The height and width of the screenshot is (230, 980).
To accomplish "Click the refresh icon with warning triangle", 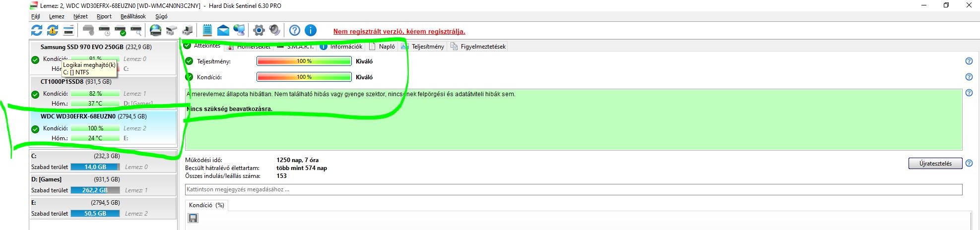I will pos(53,30).
